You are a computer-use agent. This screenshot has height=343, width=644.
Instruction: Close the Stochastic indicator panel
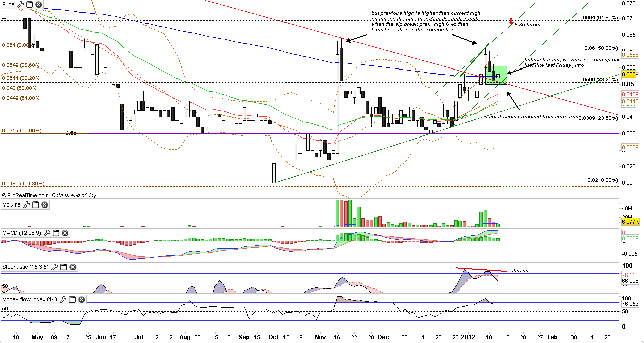coord(74,267)
